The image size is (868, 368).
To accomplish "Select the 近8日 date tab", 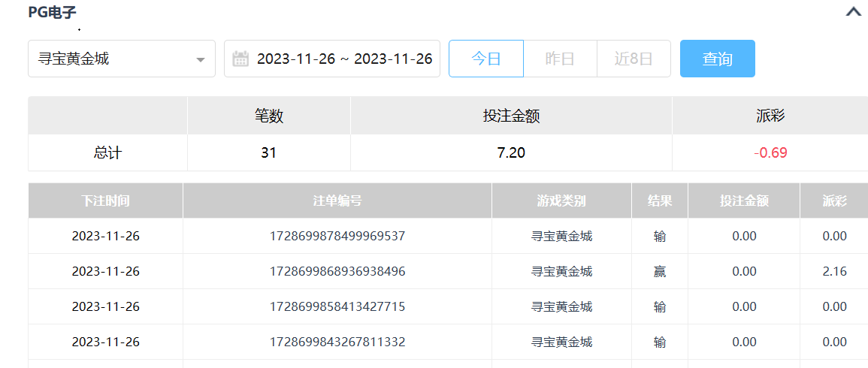I will pos(634,59).
